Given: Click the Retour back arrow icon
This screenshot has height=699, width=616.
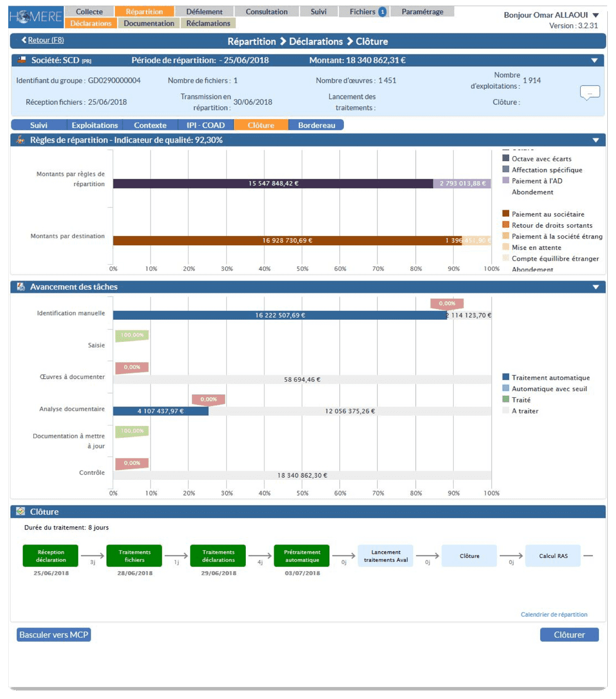Looking at the screenshot, I should [24, 40].
